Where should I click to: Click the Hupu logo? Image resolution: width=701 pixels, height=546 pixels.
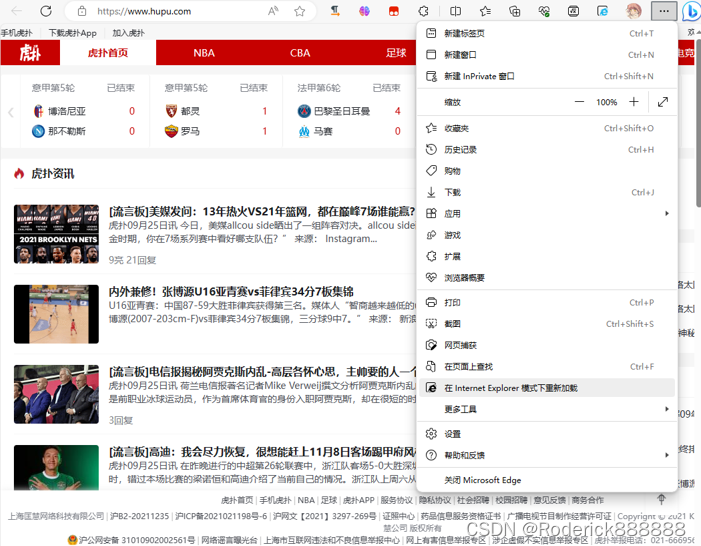pos(30,53)
